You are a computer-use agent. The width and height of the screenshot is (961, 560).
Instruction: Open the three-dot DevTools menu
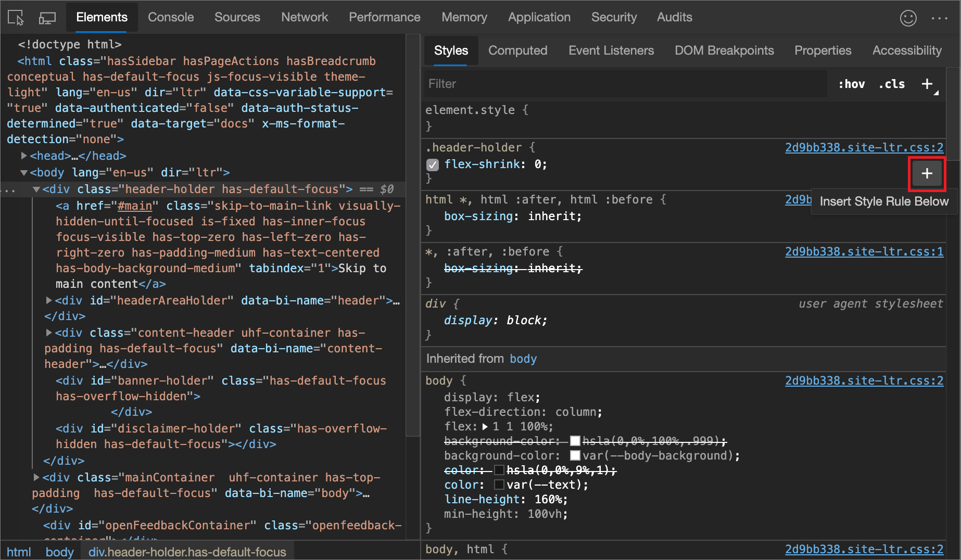coord(939,18)
